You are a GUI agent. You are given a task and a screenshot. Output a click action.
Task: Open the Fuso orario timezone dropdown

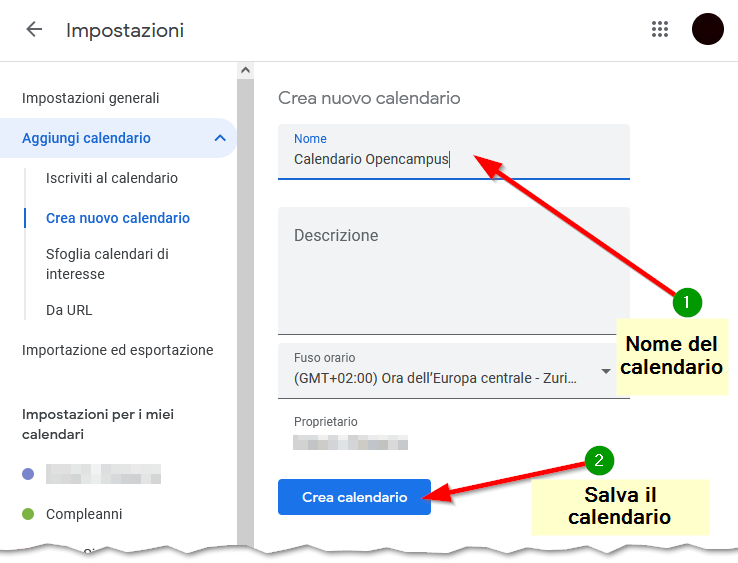coord(605,371)
